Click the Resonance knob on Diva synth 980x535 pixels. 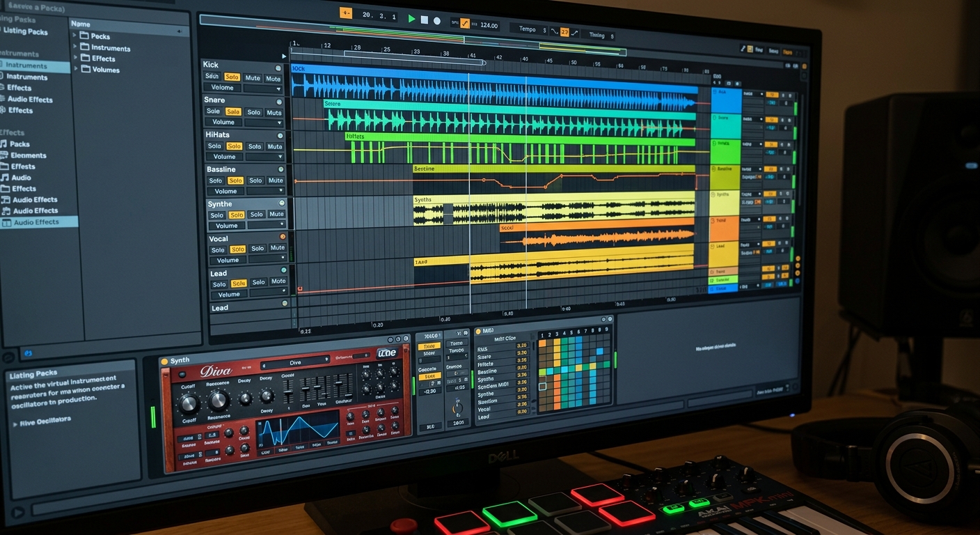click(219, 400)
